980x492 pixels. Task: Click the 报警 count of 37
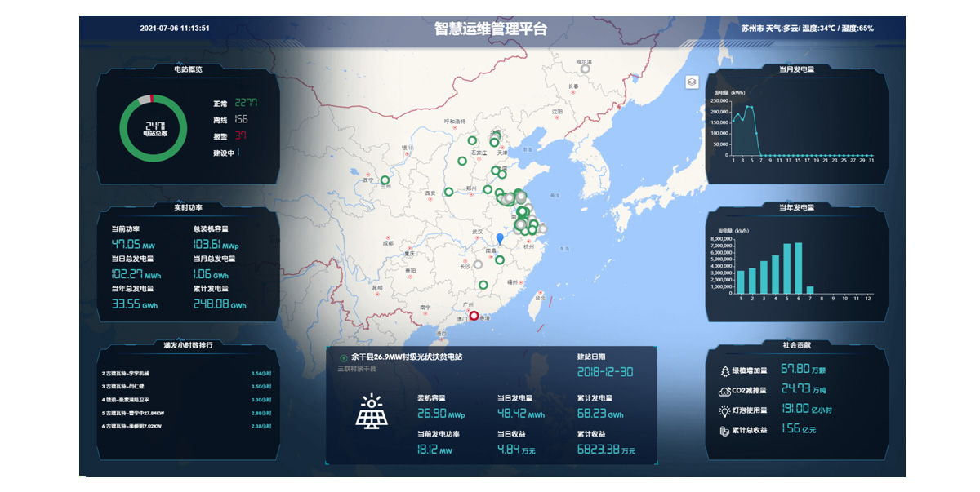pos(241,135)
